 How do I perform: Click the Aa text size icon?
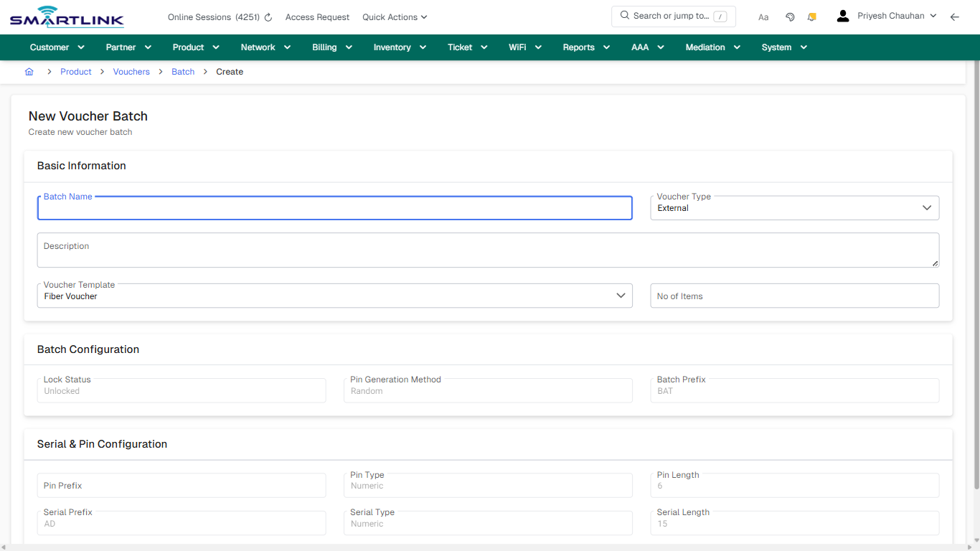763,17
